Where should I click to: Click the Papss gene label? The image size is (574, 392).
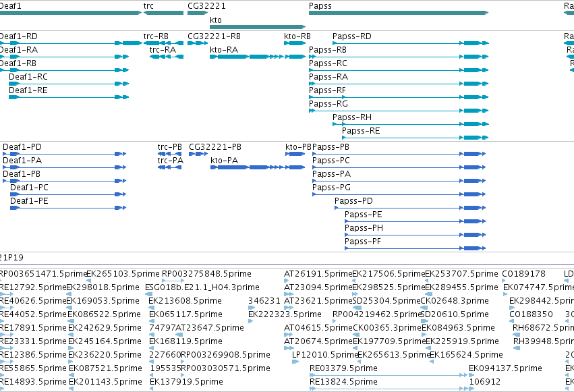click(320, 6)
